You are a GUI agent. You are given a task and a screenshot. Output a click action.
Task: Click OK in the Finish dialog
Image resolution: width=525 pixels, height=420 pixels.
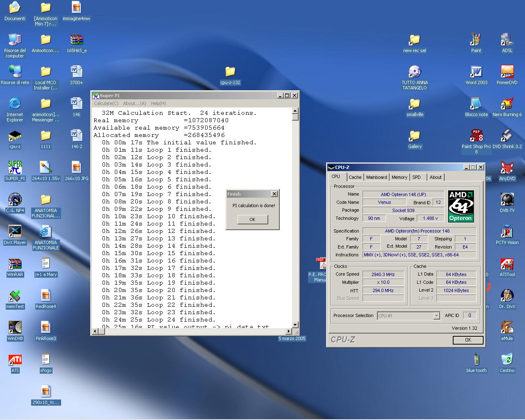252,219
